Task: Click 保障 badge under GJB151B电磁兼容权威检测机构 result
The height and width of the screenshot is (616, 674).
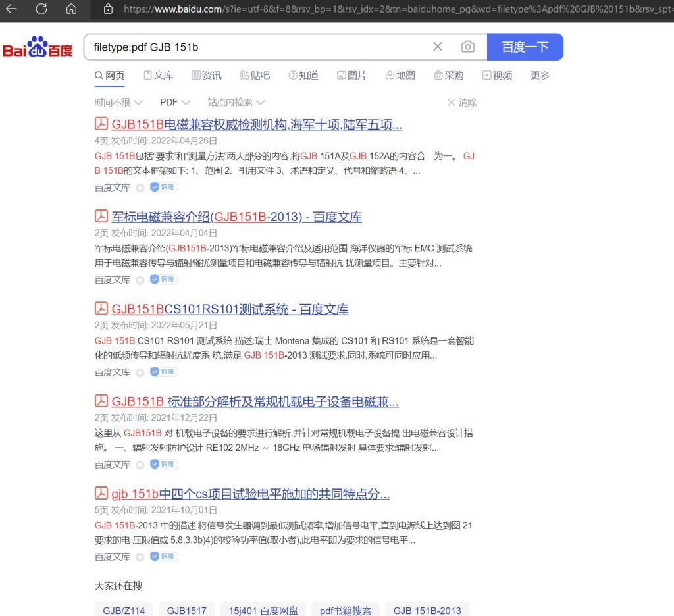Action: point(164,187)
